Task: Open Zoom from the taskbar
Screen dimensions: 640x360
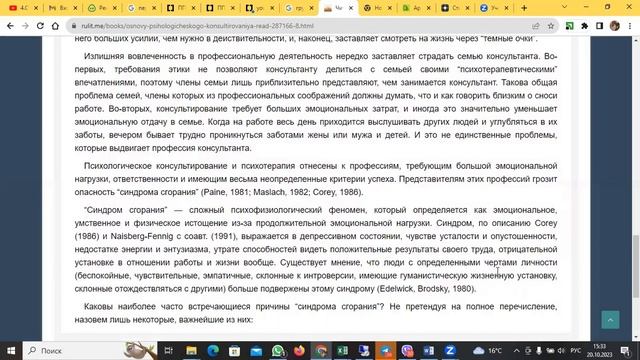Action: tap(450, 351)
